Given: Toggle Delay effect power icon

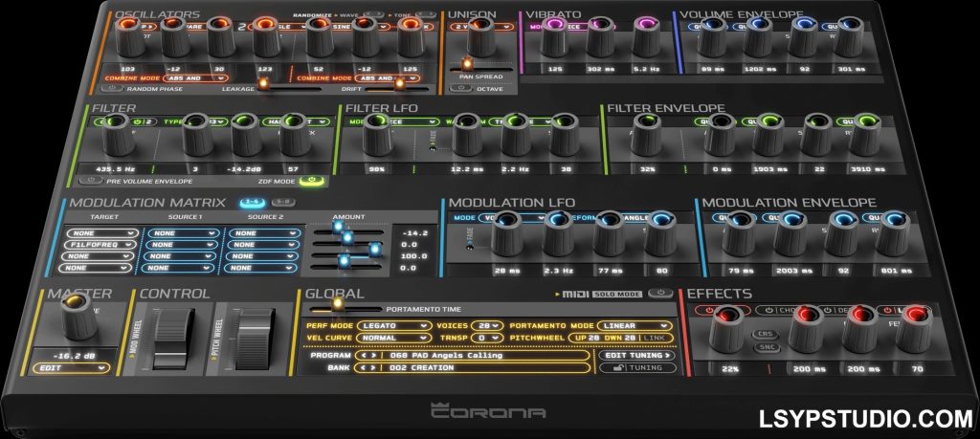Looking at the screenshot, I should [827, 310].
